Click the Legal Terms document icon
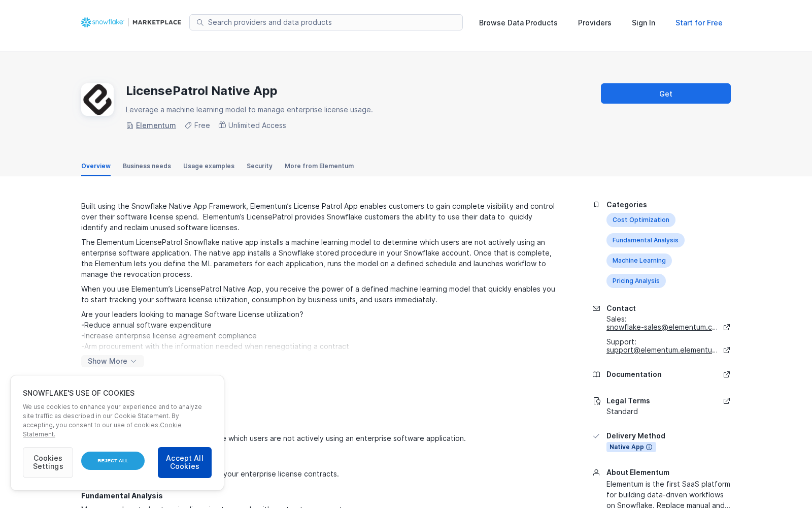The height and width of the screenshot is (508, 812). pos(597,401)
